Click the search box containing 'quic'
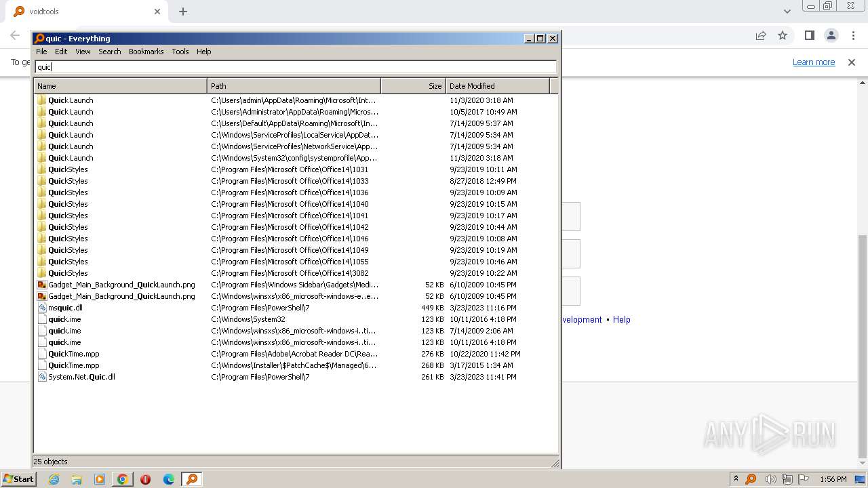Image resolution: width=868 pixels, height=488 pixels. point(296,66)
